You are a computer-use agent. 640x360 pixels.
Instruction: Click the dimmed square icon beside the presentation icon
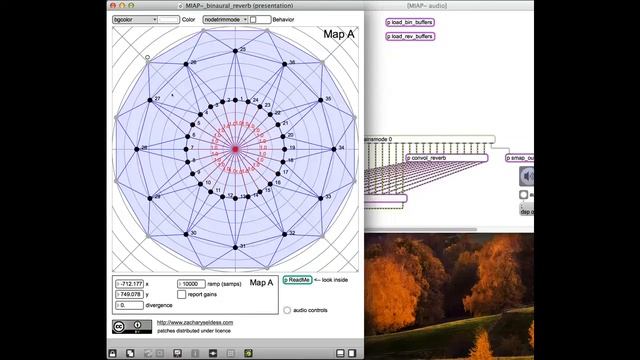tap(160, 353)
